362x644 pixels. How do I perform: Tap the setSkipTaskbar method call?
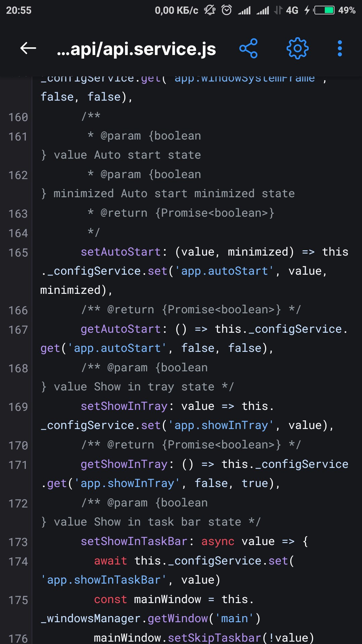[x=215, y=637]
